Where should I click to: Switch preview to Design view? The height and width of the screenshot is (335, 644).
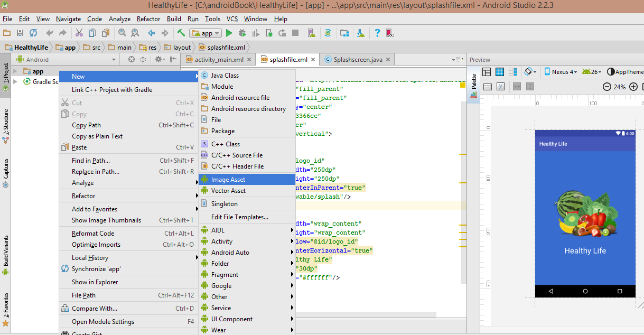point(487,72)
